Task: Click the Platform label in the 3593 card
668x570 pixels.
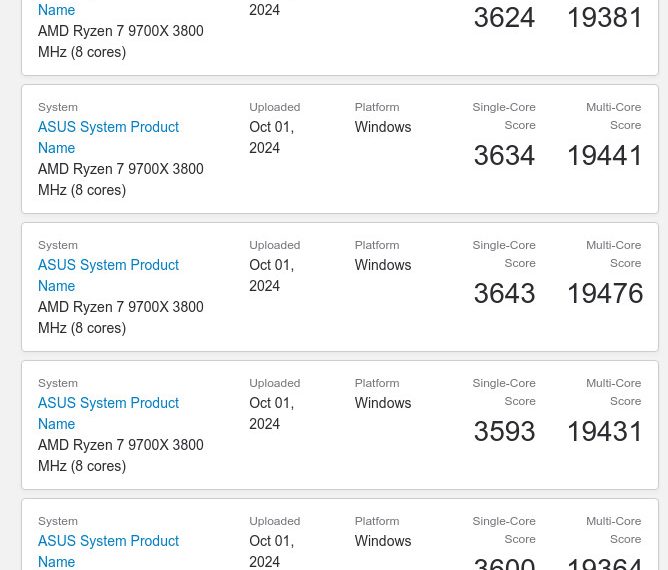Action: pyautogui.click(x=377, y=383)
